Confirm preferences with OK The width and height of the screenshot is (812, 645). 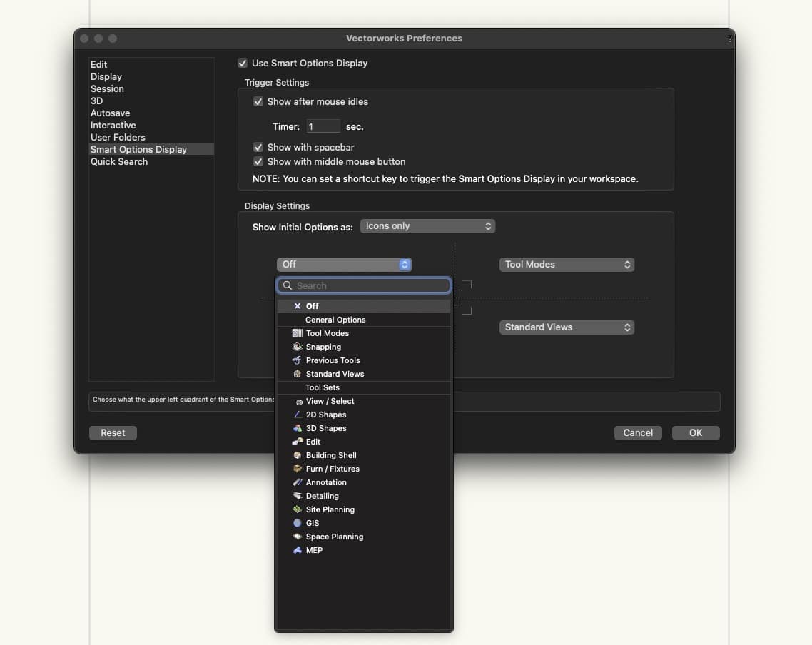[x=696, y=433]
